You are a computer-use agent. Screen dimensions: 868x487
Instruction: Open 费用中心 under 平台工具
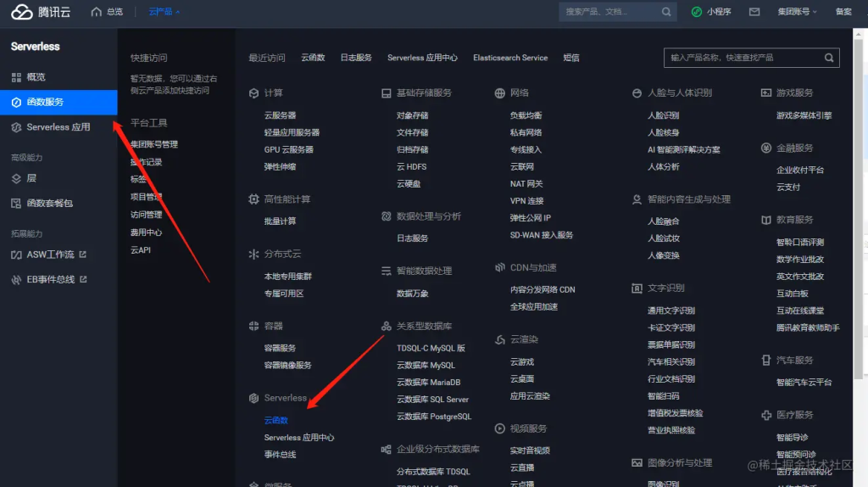(146, 232)
